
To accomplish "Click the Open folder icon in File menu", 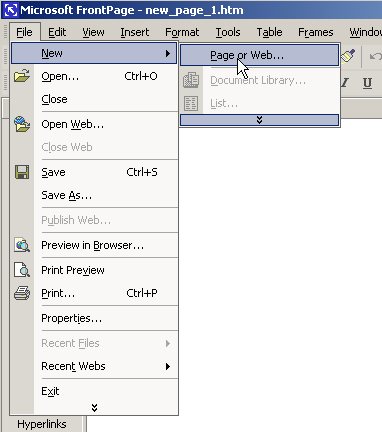I will 22,76.
